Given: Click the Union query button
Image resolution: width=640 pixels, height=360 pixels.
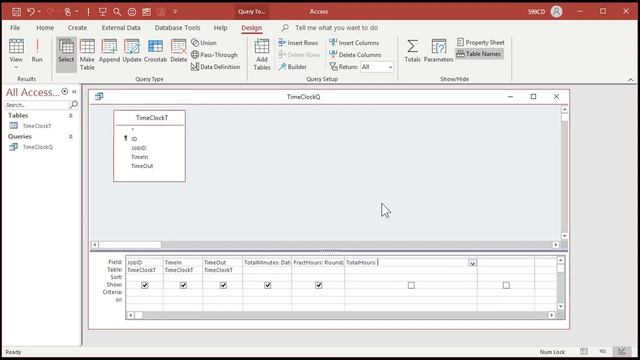Looking at the screenshot, I should tap(204, 42).
